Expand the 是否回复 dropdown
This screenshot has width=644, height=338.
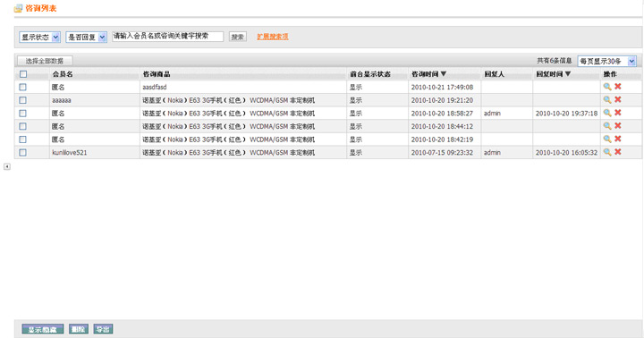pyautogui.click(x=86, y=37)
